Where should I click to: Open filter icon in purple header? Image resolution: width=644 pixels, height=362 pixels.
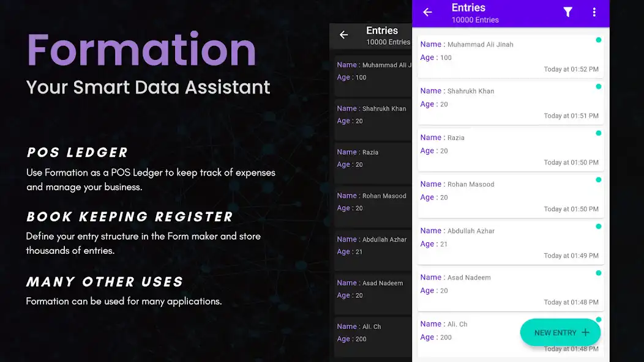567,12
